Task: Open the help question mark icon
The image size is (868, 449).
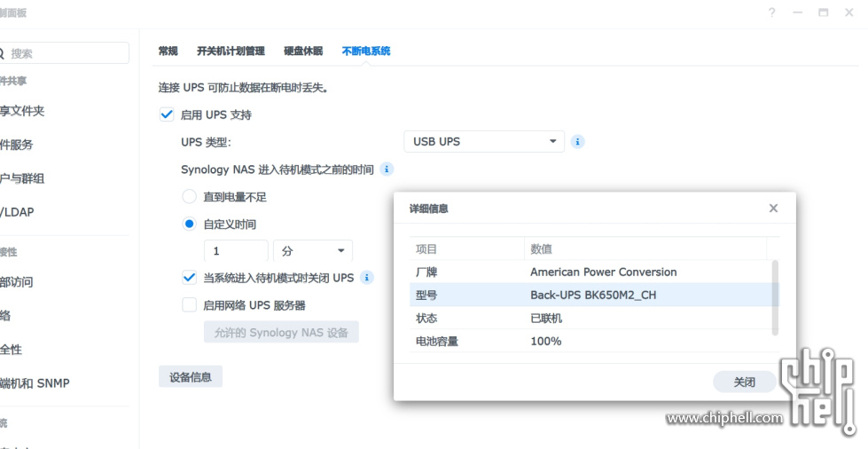Action: 771,12
